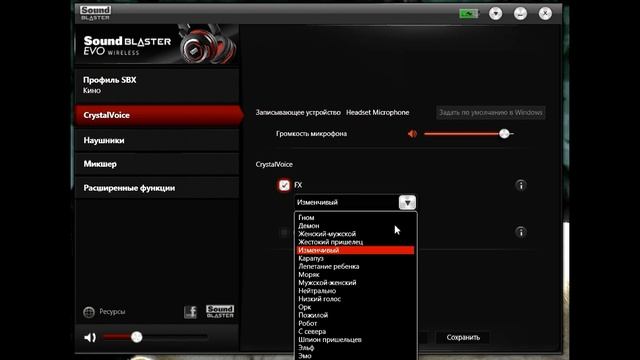Choose Пожилой voice effect
The height and width of the screenshot is (360, 640).
tap(355, 316)
